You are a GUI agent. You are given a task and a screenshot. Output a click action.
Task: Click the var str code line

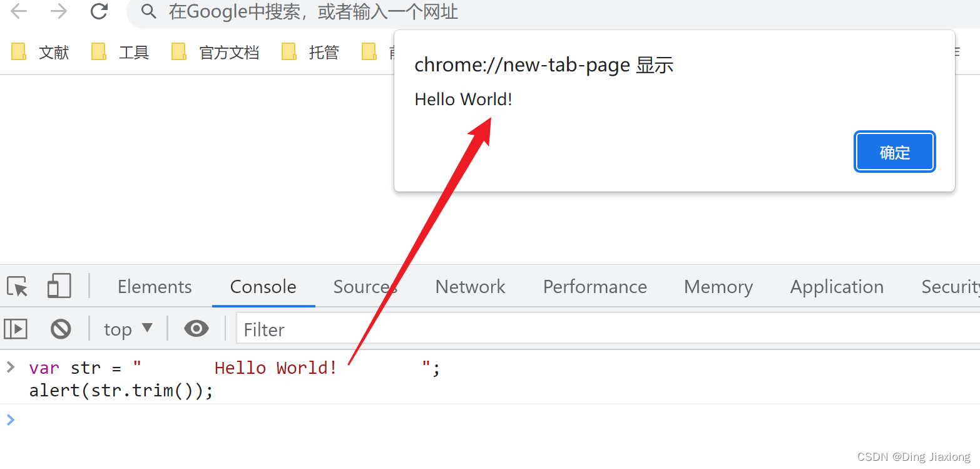tap(235, 368)
